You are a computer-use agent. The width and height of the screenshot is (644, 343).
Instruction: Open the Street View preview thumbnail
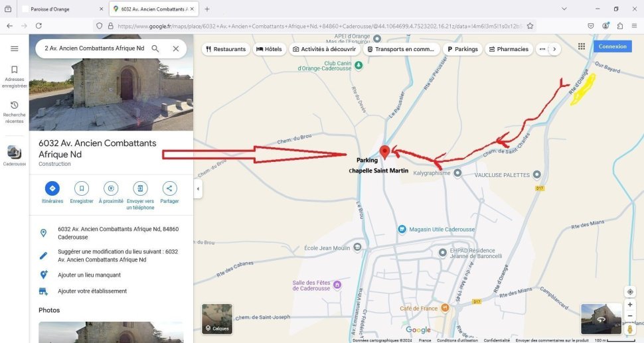(601, 319)
